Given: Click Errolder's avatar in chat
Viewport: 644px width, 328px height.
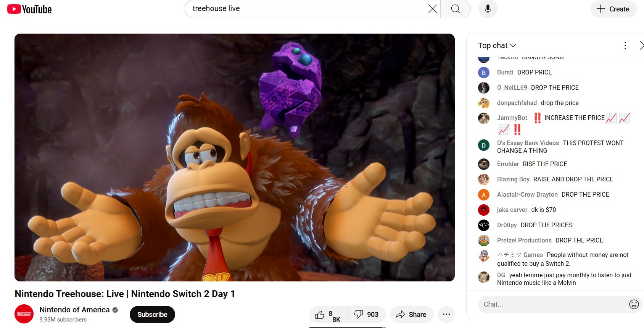Looking at the screenshot, I should pyautogui.click(x=484, y=164).
